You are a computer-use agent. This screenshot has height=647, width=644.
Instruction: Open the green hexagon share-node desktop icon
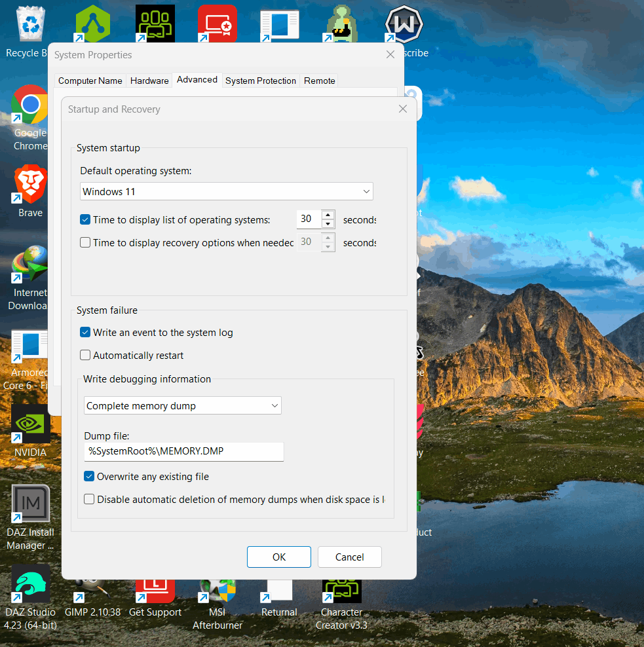click(92, 24)
